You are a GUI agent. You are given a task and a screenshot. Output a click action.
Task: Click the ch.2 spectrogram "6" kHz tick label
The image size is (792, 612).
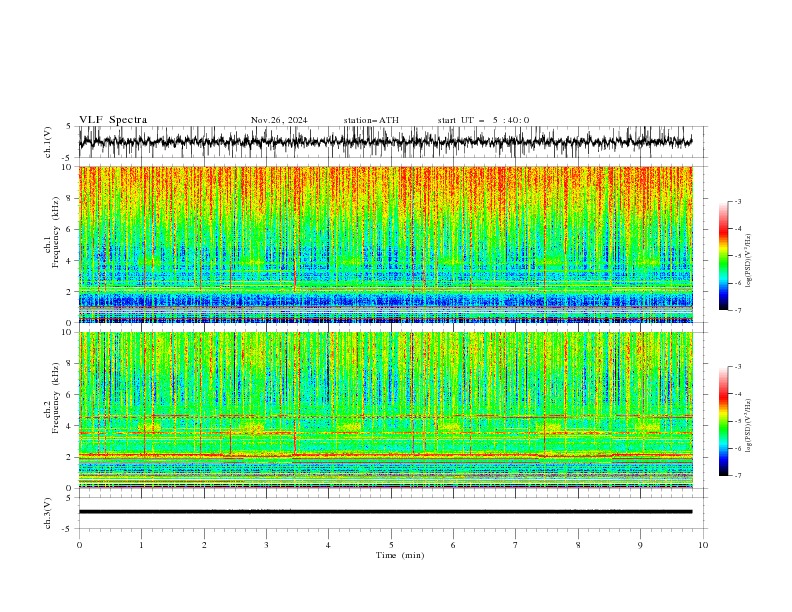click(69, 395)
